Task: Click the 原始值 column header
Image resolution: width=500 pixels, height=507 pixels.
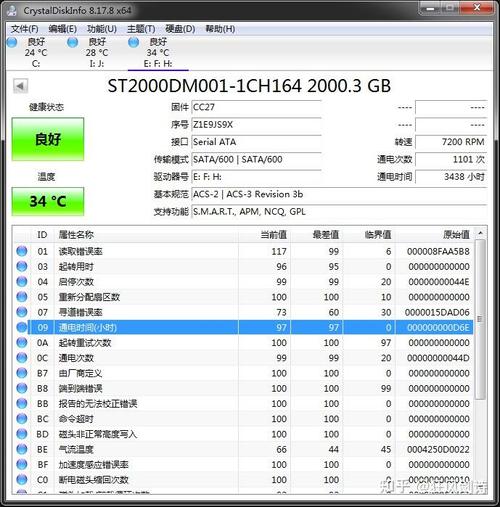Action: click(x=434, y=235)
